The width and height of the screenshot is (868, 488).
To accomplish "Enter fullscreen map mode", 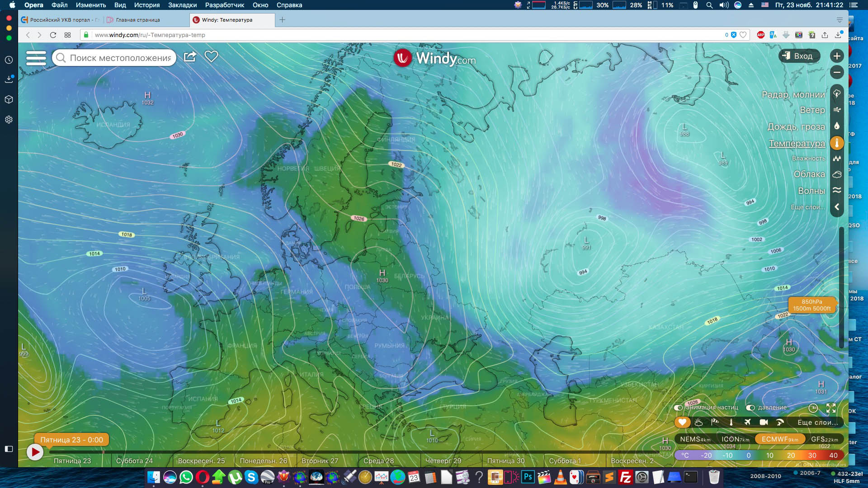I will 831,408.
